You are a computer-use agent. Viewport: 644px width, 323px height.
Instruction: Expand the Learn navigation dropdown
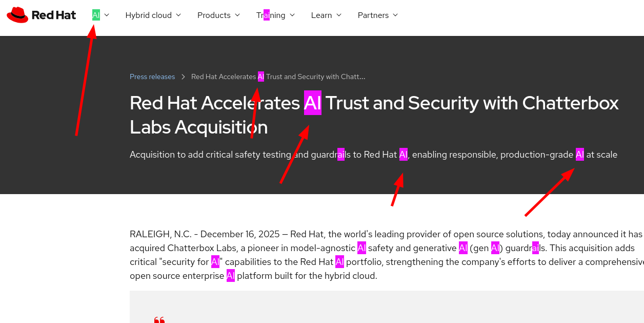click(326, 15)
